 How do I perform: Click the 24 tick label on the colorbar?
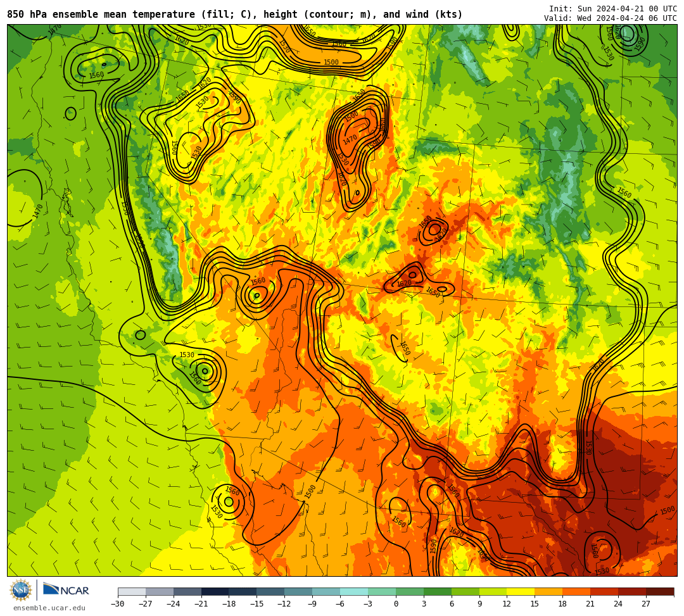point(618,604)
